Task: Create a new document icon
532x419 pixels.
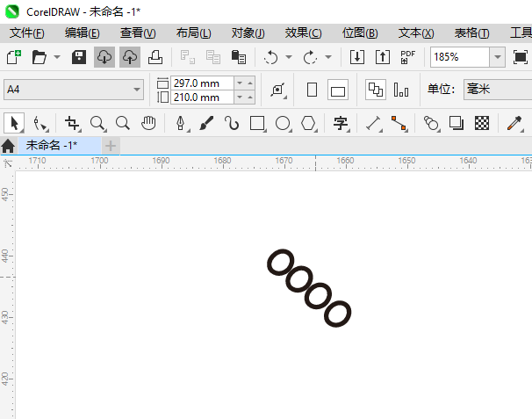Action: 14,57
